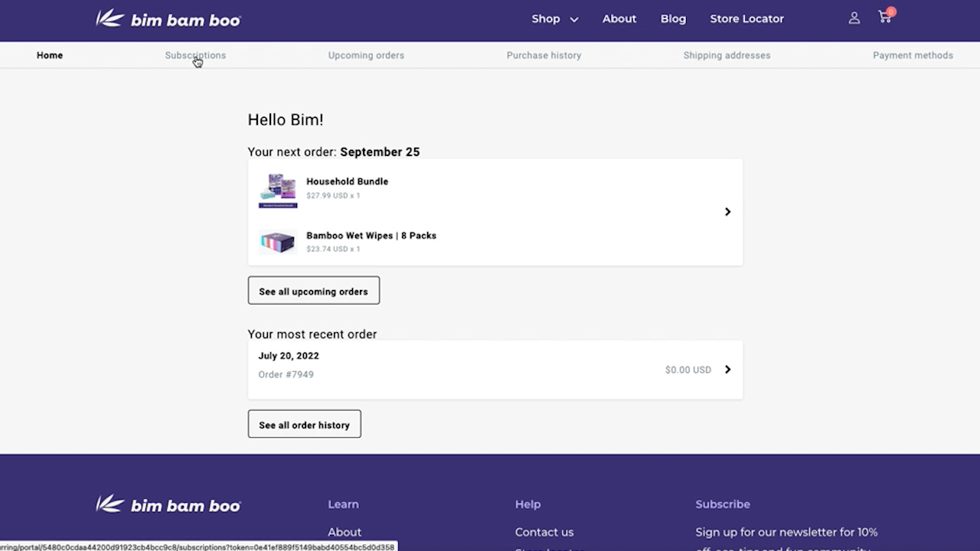980x551 pixels.
Task: Click See all upcoming orders button
Action: [313, 291]
